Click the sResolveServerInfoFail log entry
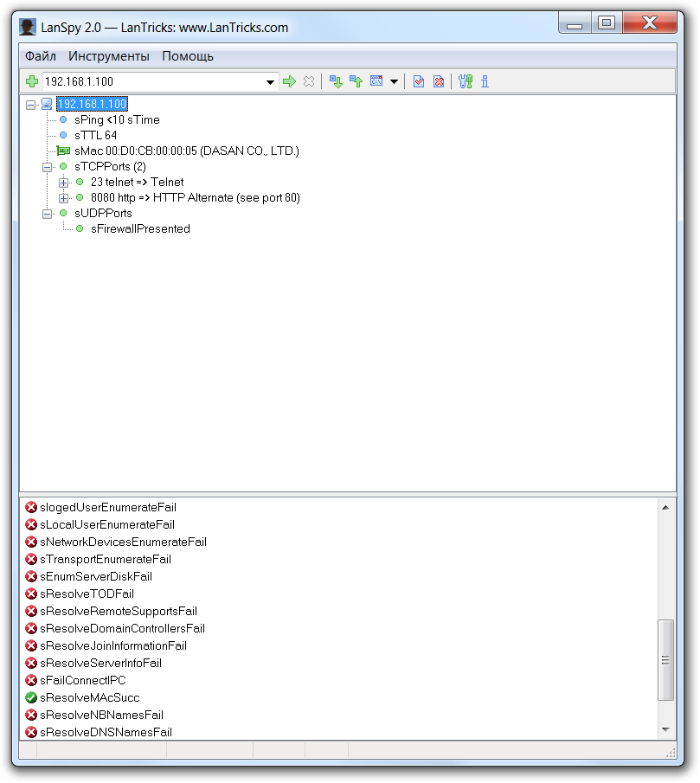Image resolution: width=700 pixels, height=783 pixels. pyautogui.click(x=101, y=663)
